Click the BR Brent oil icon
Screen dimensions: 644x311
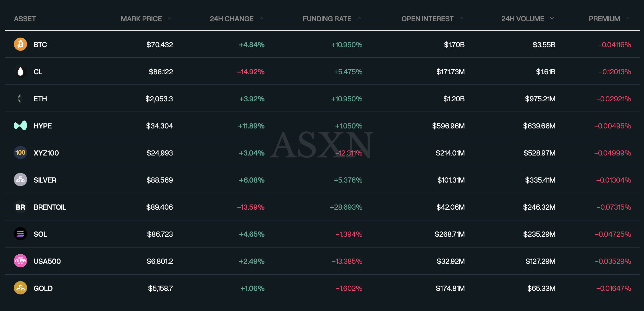[20, 207]
